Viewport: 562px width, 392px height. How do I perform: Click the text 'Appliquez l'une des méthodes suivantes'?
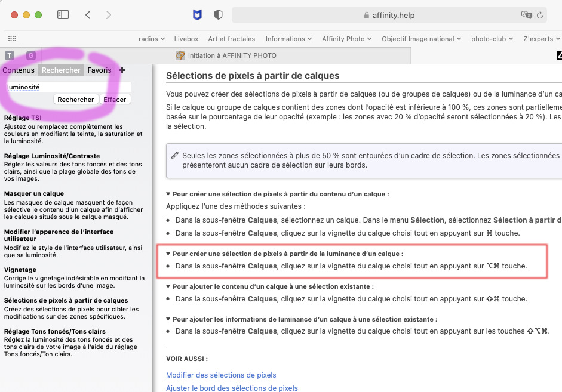pyautogui.click(x=235, y=206)
